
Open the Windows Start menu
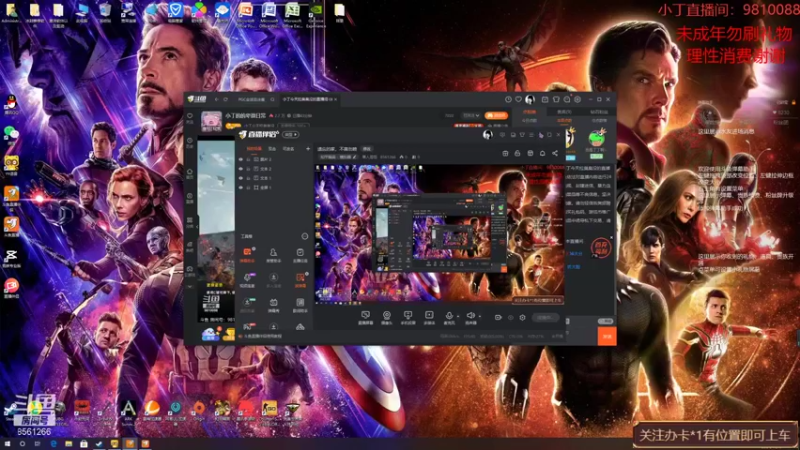point(7,444)
